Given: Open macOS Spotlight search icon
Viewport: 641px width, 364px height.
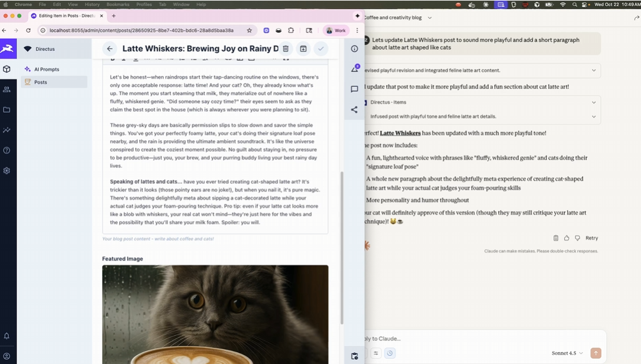Looking at the screenshot, I should (575, 5).
